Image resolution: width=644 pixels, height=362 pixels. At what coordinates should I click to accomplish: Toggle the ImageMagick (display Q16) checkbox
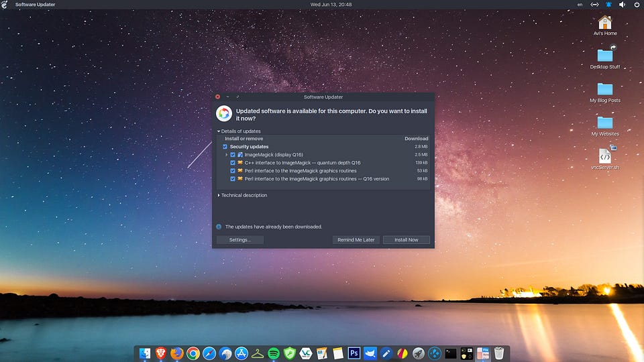click(x=233, y=155)
